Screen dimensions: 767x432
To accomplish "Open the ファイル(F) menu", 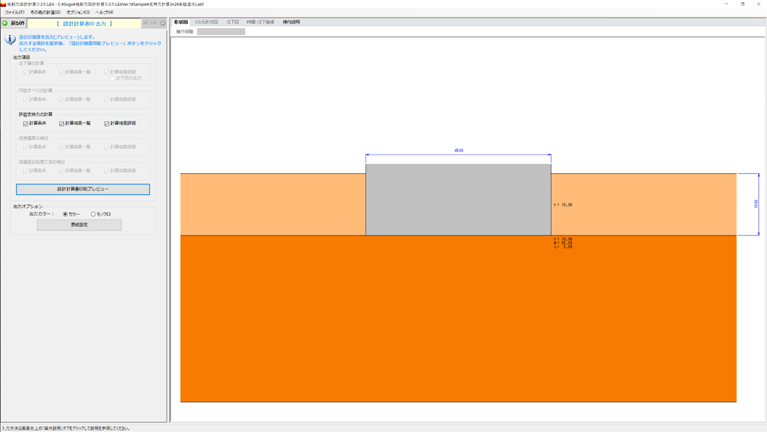I will [14, 12].
